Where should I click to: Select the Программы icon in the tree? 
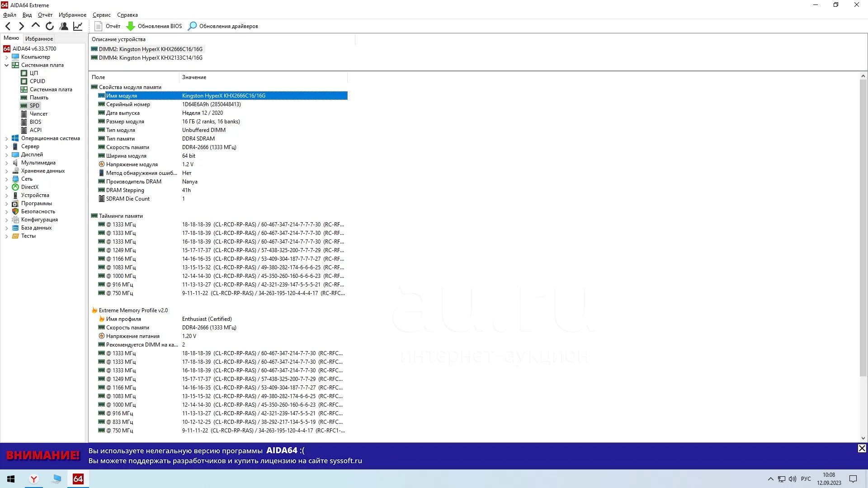(x=15, y=203)
